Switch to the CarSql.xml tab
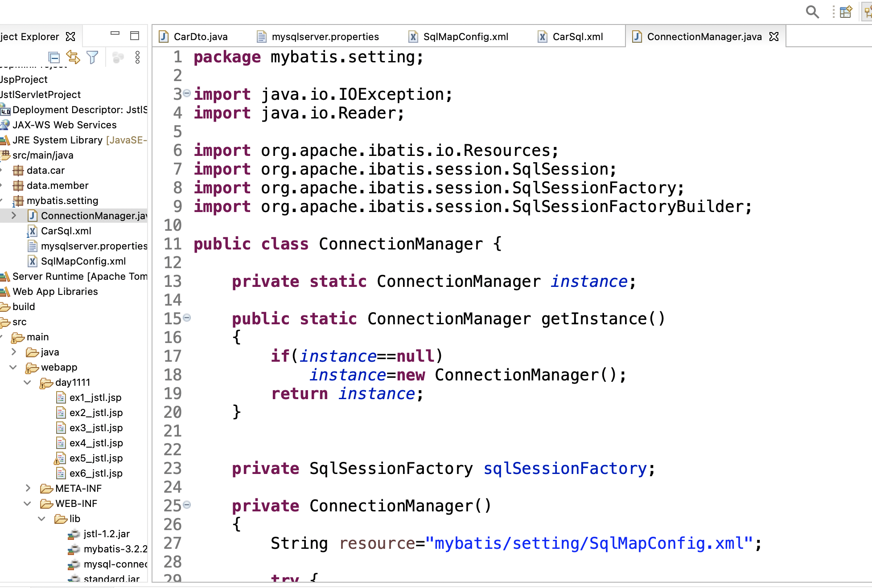 (x=577, y=37)
